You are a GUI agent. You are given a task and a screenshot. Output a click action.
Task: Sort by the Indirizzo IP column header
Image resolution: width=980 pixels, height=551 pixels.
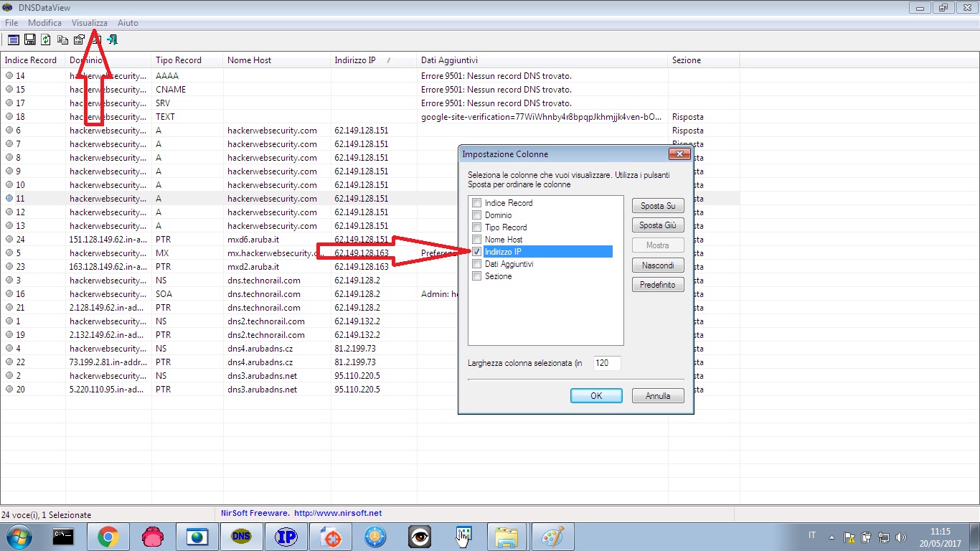tap(374, 60)
